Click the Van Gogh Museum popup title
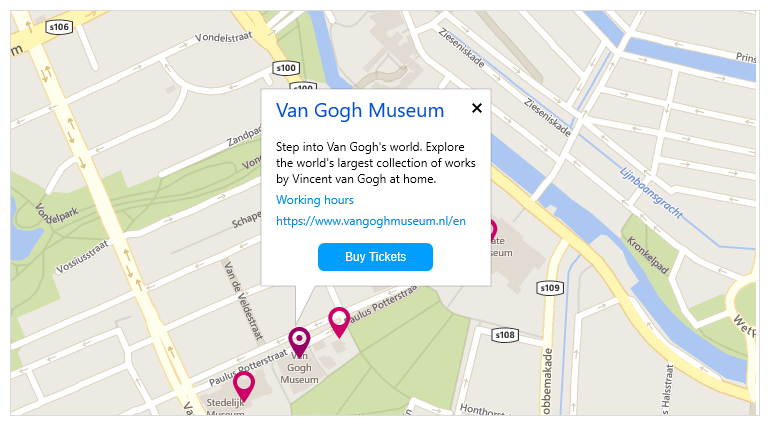770x426 pixels. click(360, 111)
